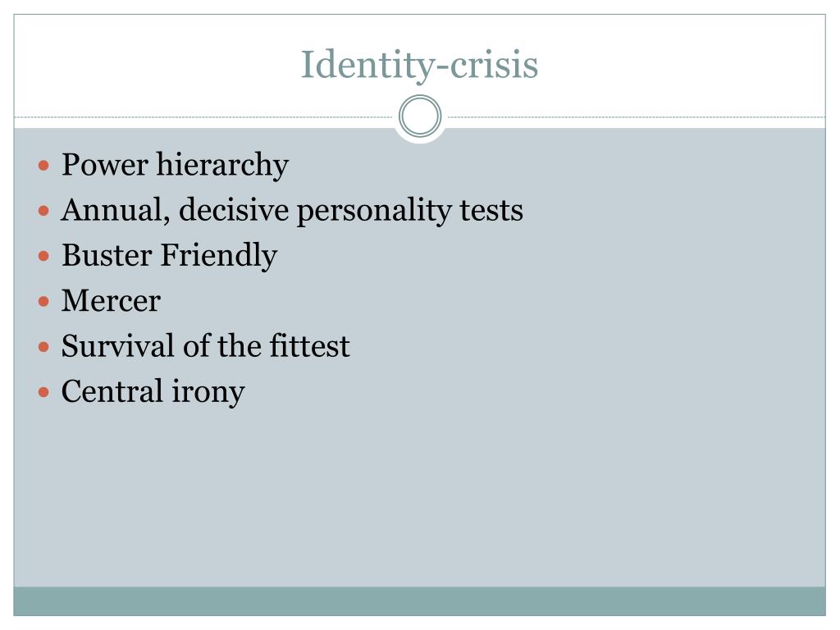The width and height of the screenshot is (840, 630).
Task: Click the word hierarchy in first bullet
Action: pyautogui.click(x=222, y=164)
